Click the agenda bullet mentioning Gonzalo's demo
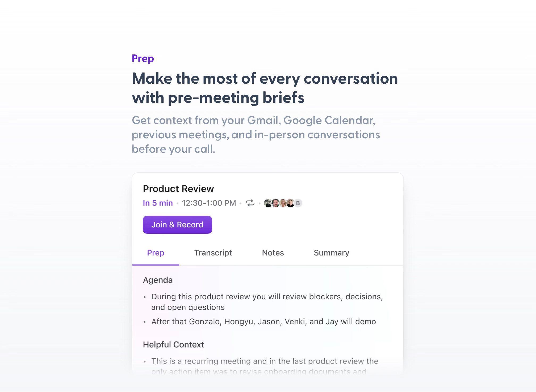The width and height of the screenshot is (536, 392). click(263, 322)
